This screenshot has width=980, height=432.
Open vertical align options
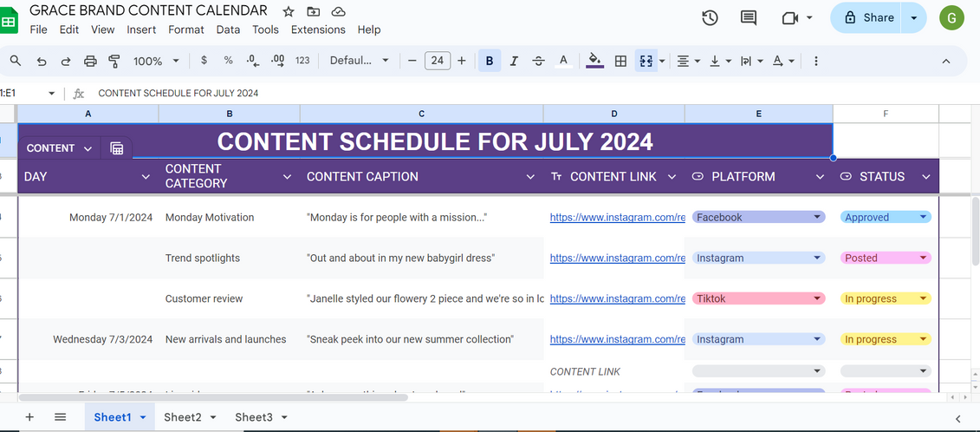point(719,61)
